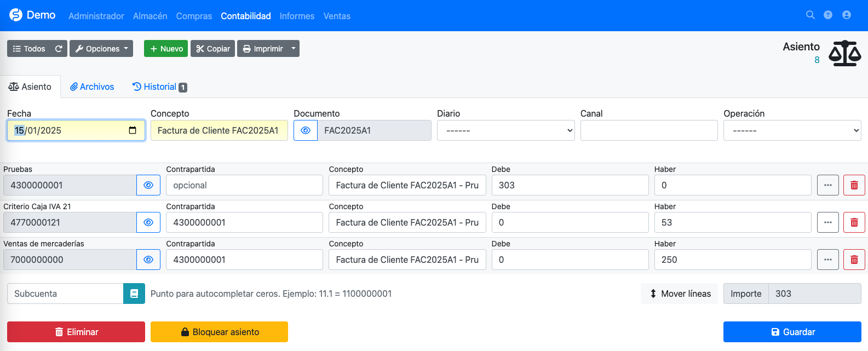Open the user account profile icon
This screenshot has width=868, height=351.
tap(847, 15)
